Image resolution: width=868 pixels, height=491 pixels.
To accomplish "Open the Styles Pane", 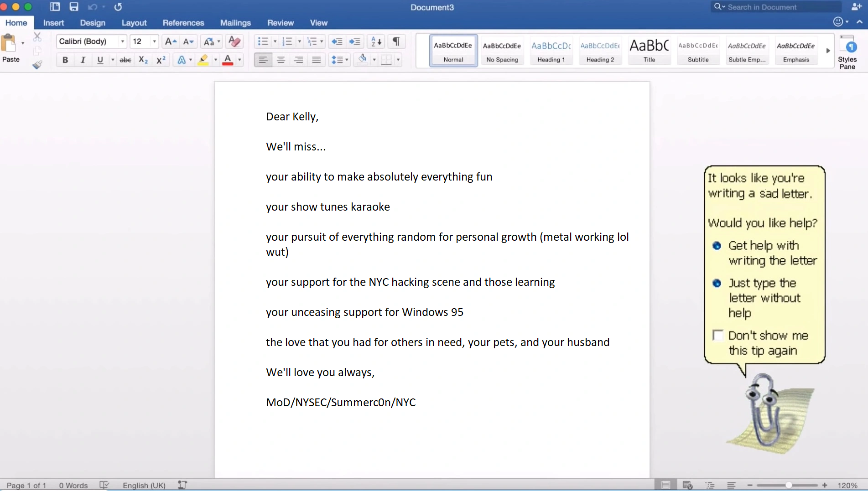I will (x=847, y=52).
